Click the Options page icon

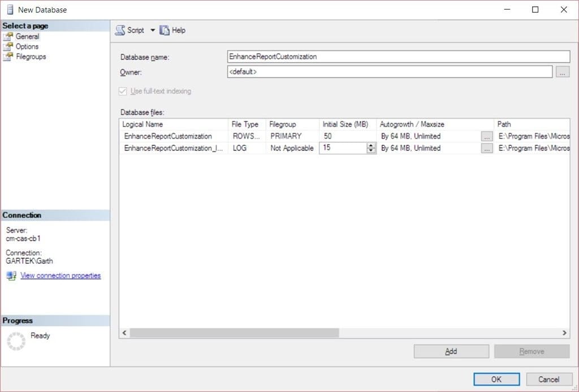tap(8, 46)
